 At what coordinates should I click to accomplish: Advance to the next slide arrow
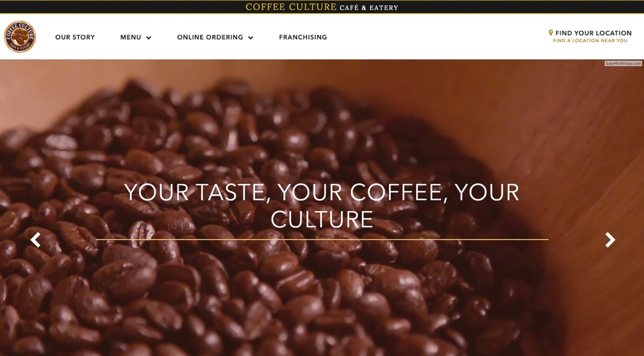(x=610, y=240)
